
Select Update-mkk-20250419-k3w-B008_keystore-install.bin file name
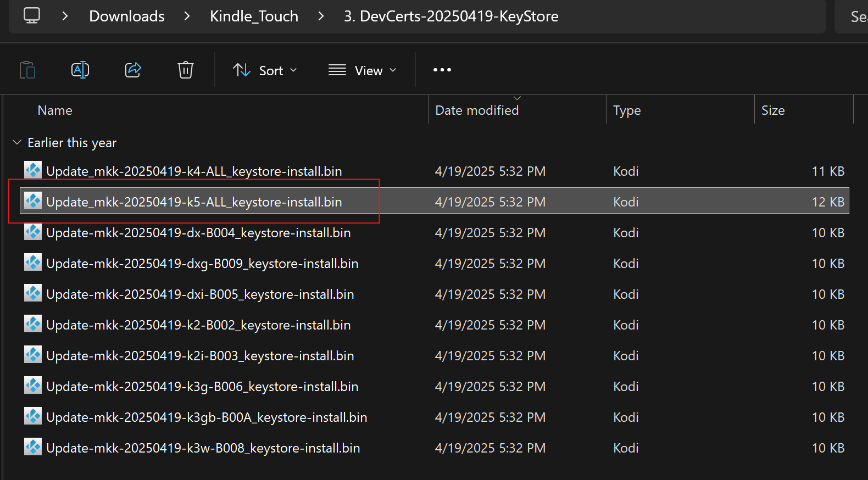[203, 448]
